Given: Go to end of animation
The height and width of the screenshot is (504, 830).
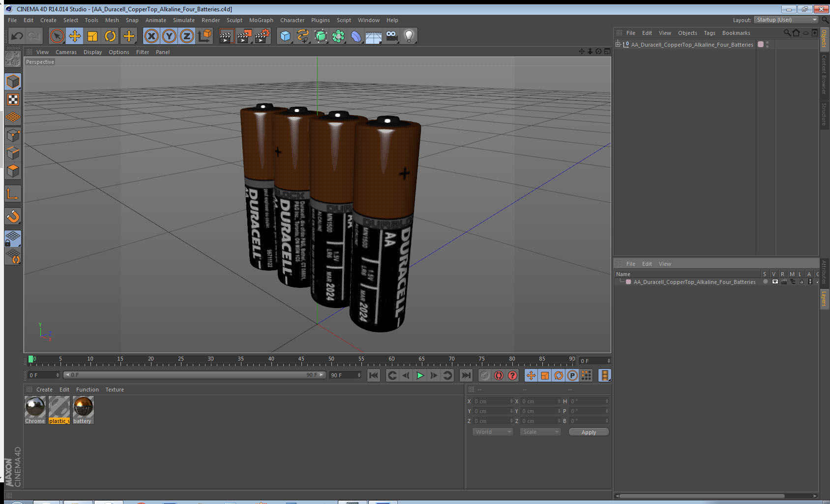Looking at the screenshot, I should 466,375.
